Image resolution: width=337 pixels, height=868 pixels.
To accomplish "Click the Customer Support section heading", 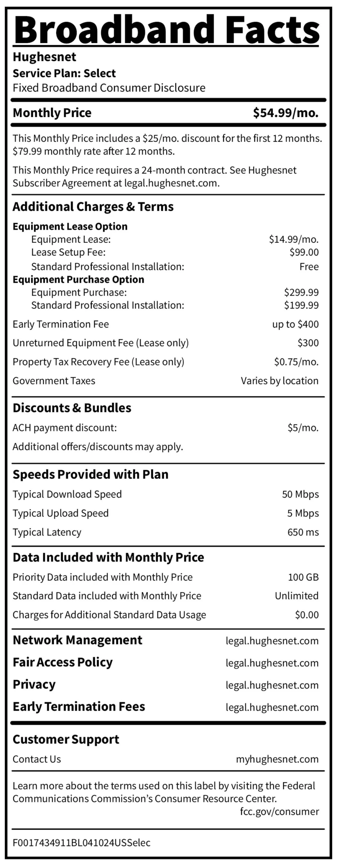I will [66, 739].
